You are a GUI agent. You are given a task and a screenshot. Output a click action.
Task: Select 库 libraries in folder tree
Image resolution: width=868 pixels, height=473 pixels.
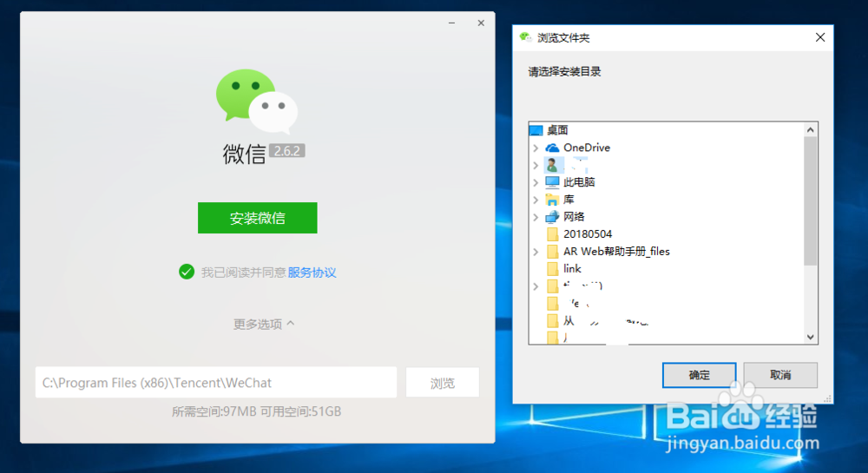coord(569,199)
